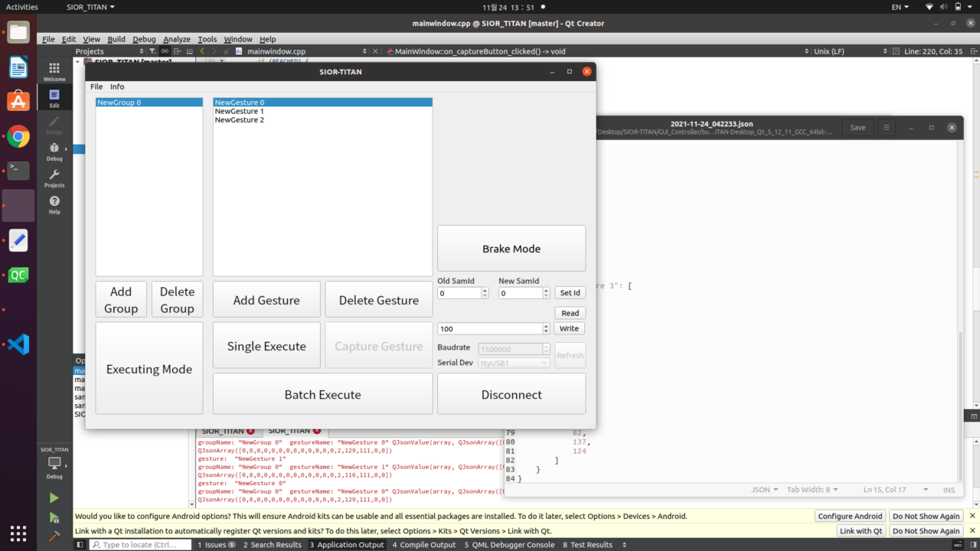Switch to Compile Output pane

click(x=424, y=545)
